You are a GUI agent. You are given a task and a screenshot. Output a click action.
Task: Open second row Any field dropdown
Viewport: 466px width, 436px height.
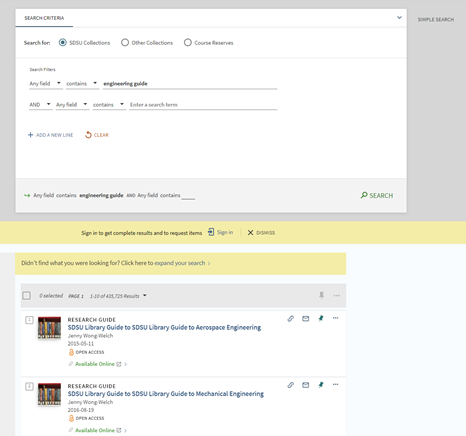click(x=72, y=105)
